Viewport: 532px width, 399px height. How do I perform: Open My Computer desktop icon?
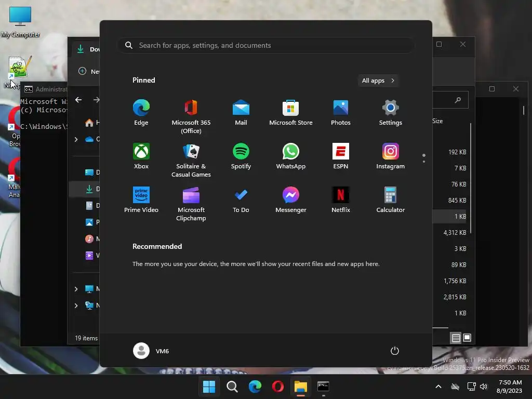click(20, 22)
